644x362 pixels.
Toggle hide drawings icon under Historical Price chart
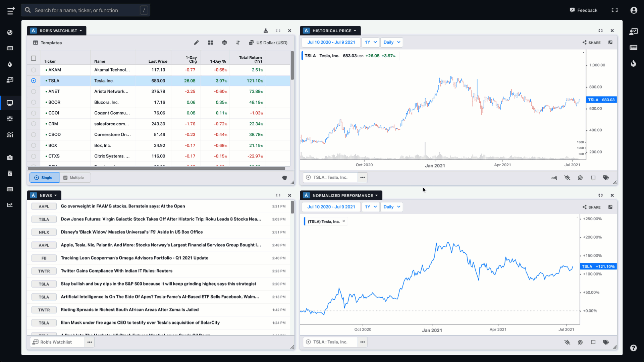(567, 178)
